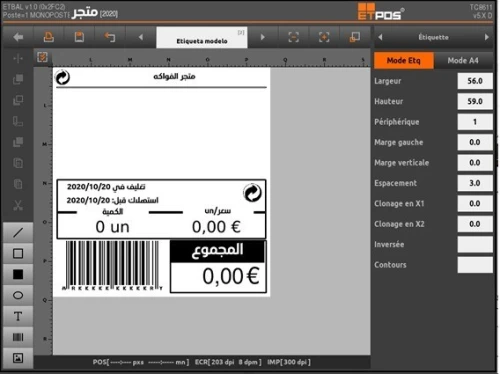The image size is (500, 374).
Task: Select the text T tool
Action: click(18, 316)
